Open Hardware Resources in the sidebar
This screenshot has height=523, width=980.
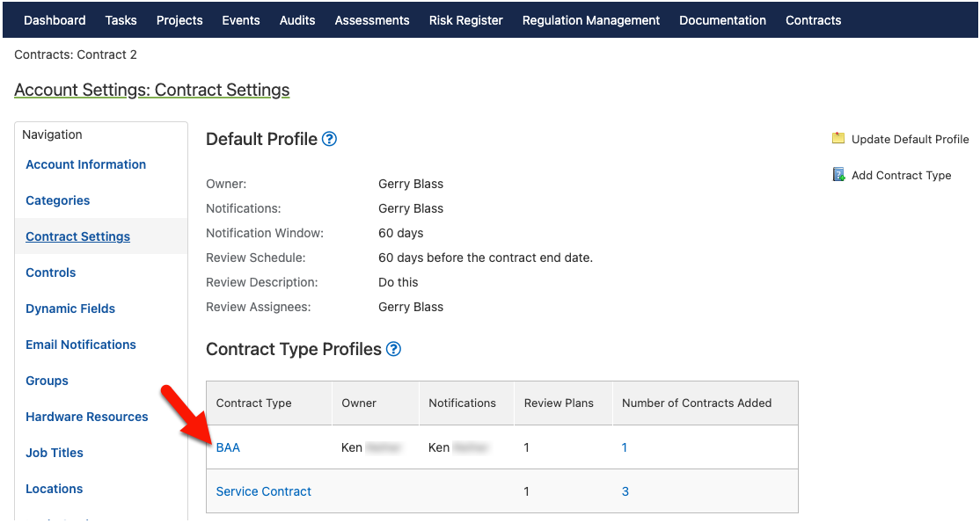(87, 417)
